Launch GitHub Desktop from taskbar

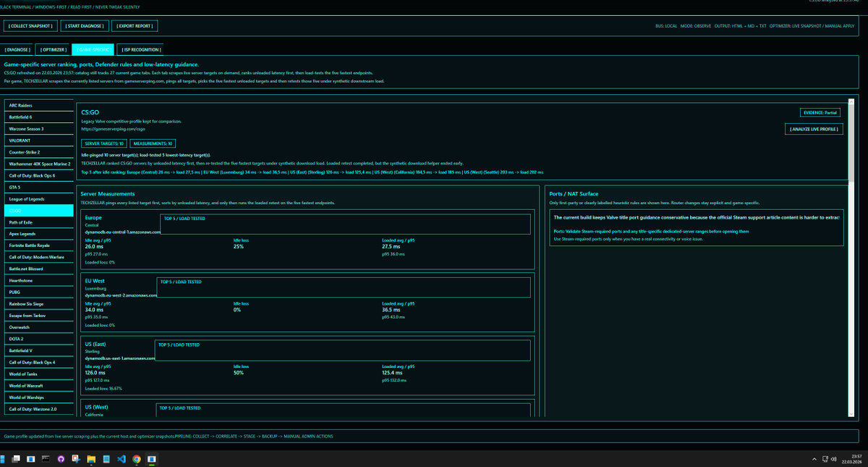(61, 459)
